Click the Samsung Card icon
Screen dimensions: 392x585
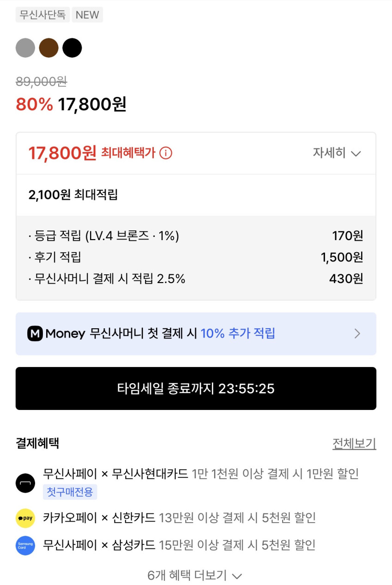pos(25,545)
